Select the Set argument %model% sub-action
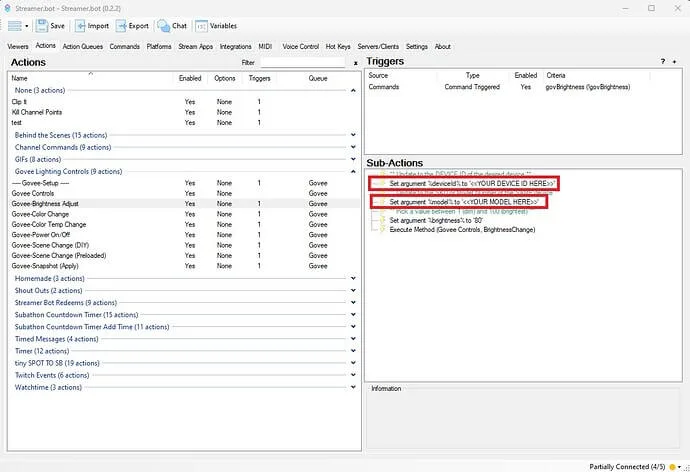The width and height of the screenshot is (690, 472). tap(464, 202)
